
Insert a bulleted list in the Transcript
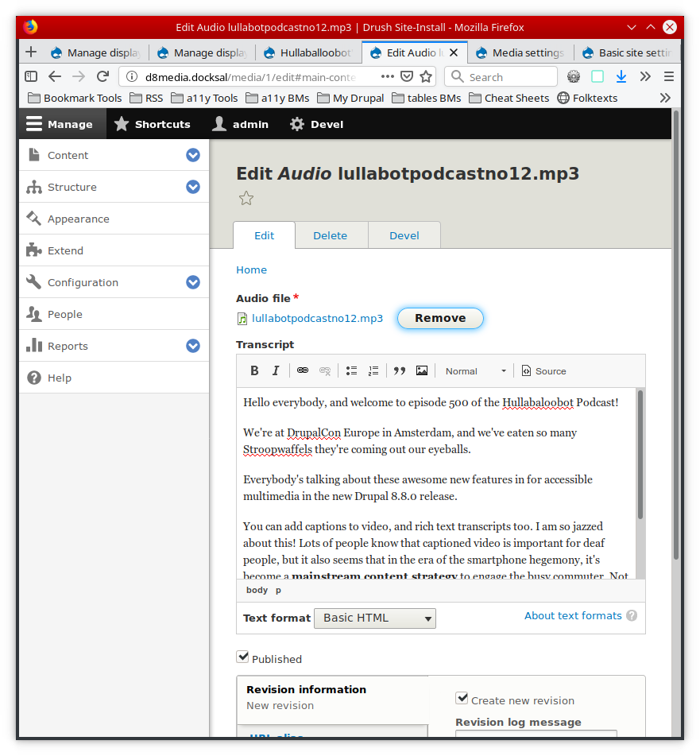click(352, 370)
